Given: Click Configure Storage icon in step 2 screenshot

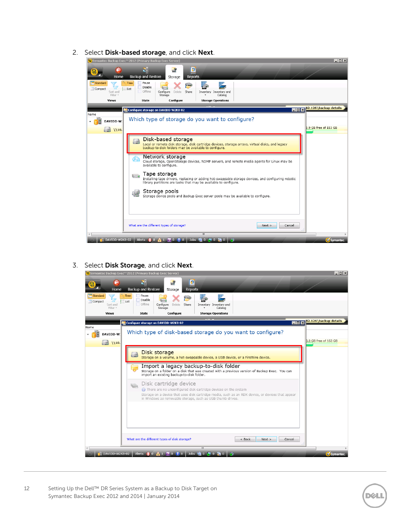Looking at the screenshot, I should [x=164, y=89].
